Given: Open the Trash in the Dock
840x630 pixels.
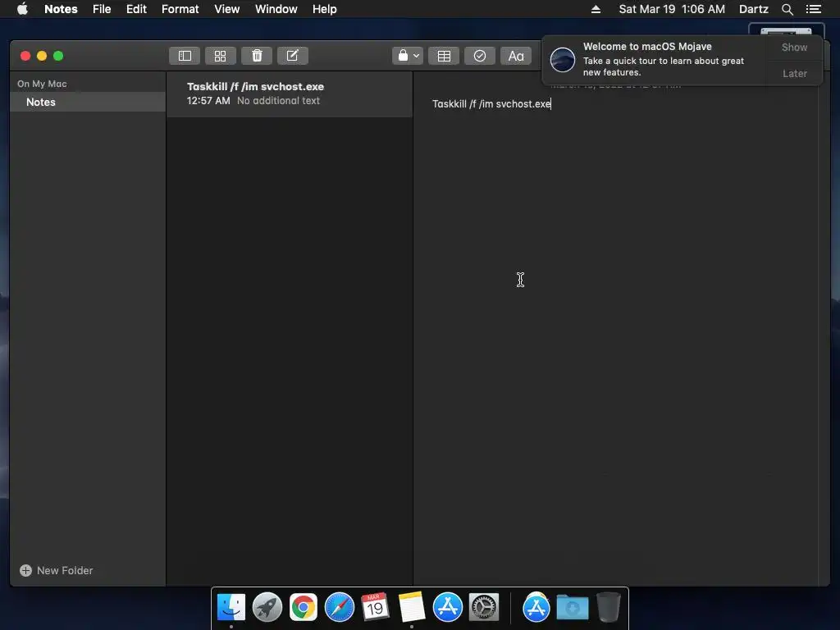Looking at the screenshot, I should coord(608,608).
